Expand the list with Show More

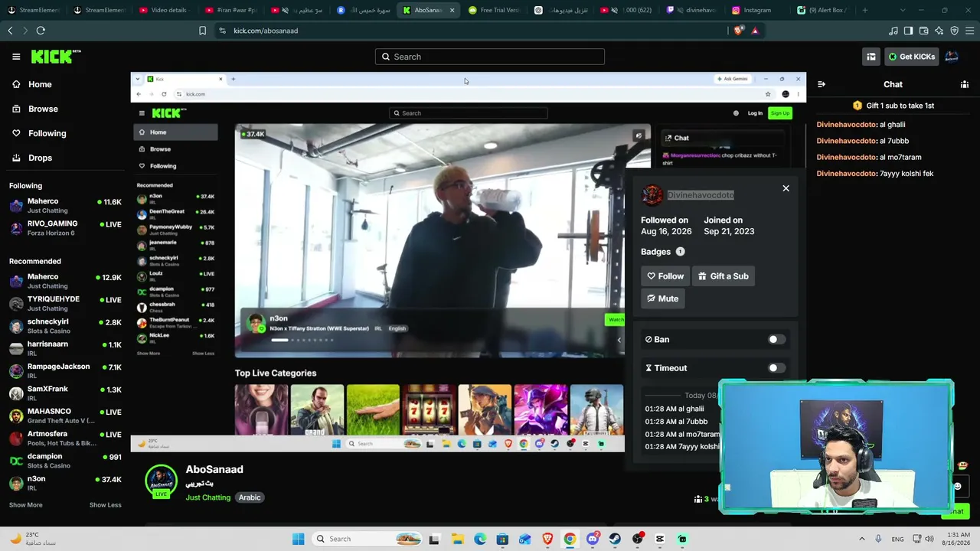point(26,505)
